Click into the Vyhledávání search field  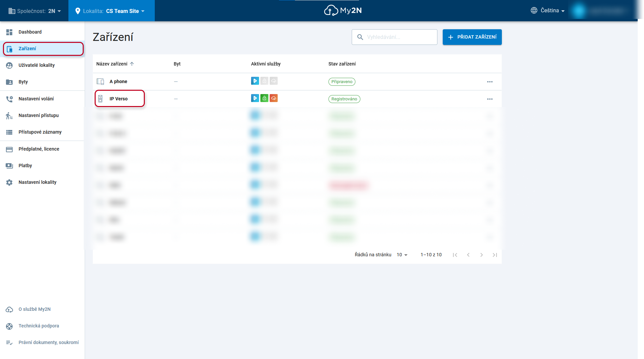pyautogui.click(x=395, y=37)
